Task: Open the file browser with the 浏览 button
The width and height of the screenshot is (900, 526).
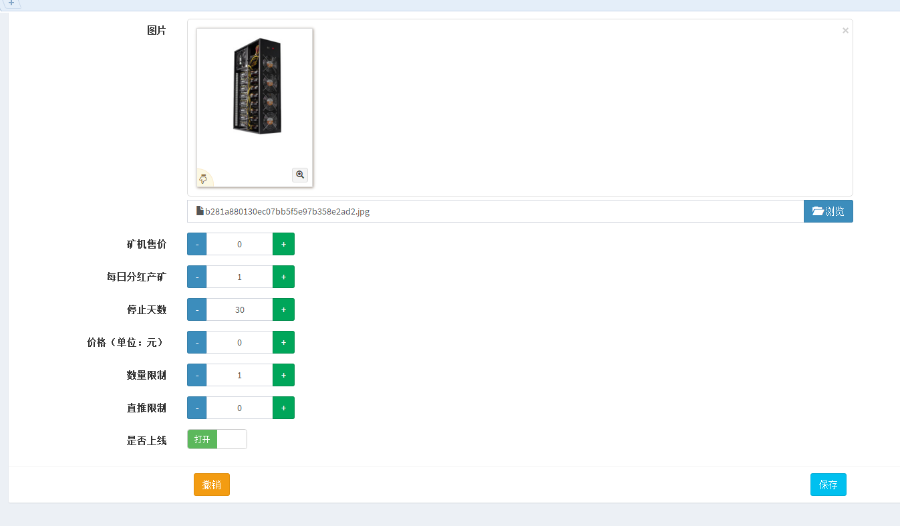Action: pyautogui.click(x=828, y=211)
